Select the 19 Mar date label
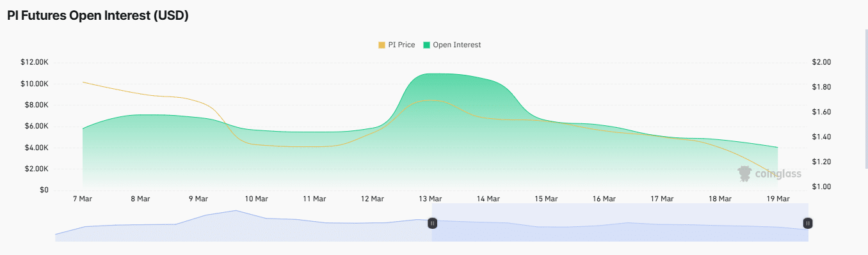Image resolution: width=868 pixels, height=255 pixels. click(x=778, y=199)
